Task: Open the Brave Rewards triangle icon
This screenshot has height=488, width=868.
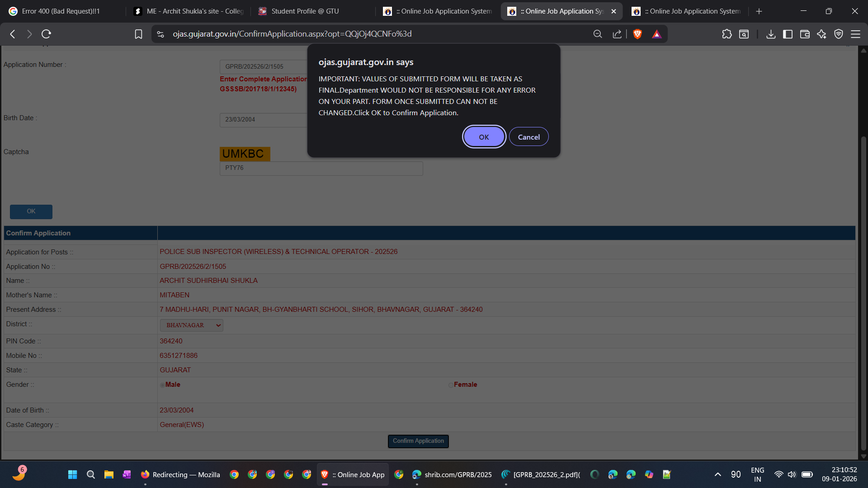Action: [x=656, y=34]
